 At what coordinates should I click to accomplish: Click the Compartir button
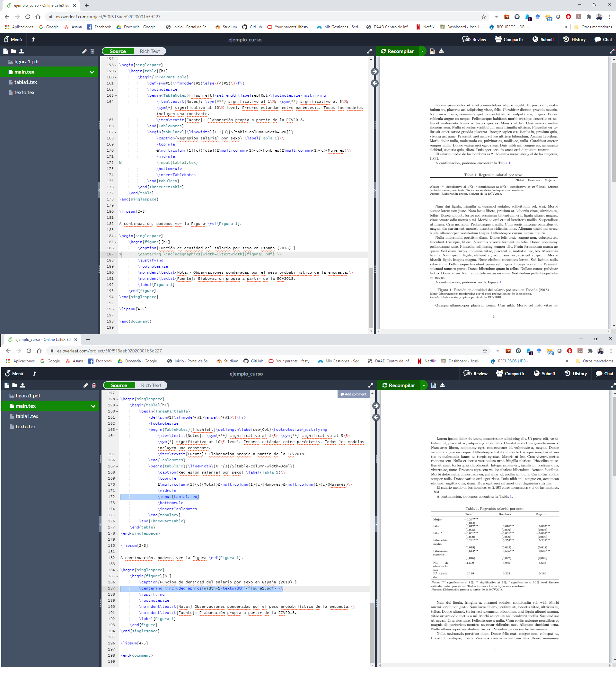point(509,40)
